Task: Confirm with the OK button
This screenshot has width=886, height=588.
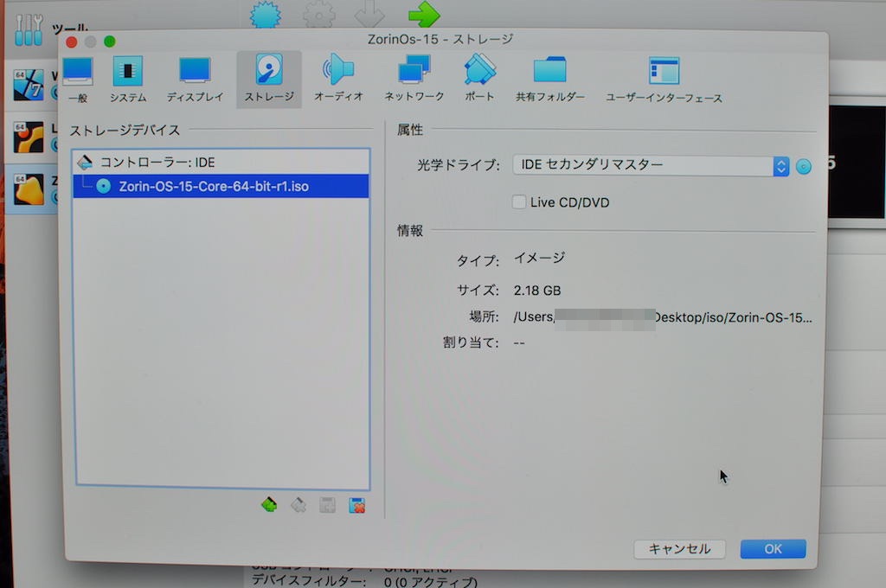Action: click(773, 548)
